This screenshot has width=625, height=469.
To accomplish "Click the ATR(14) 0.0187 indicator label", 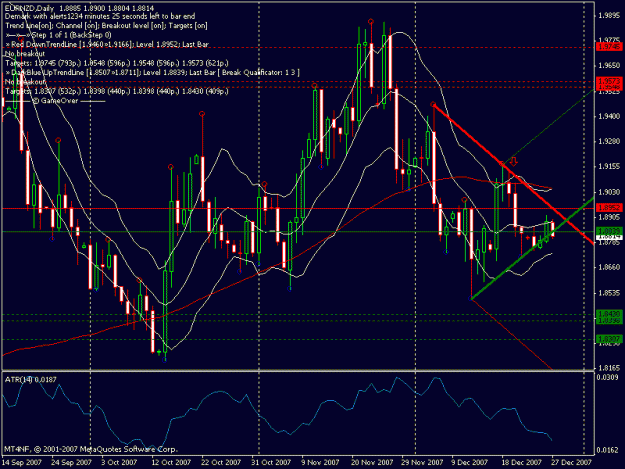I will [x=31, y=380].
